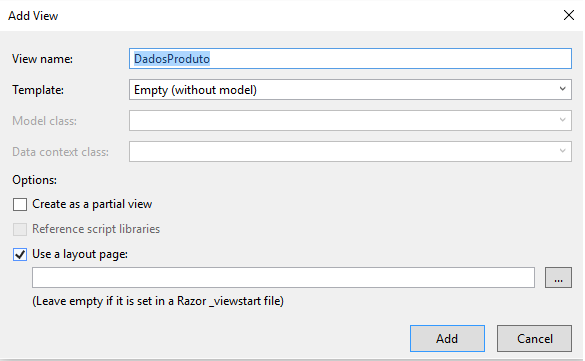Browse for layout page with ellipsis button

[x=558, y=277]
